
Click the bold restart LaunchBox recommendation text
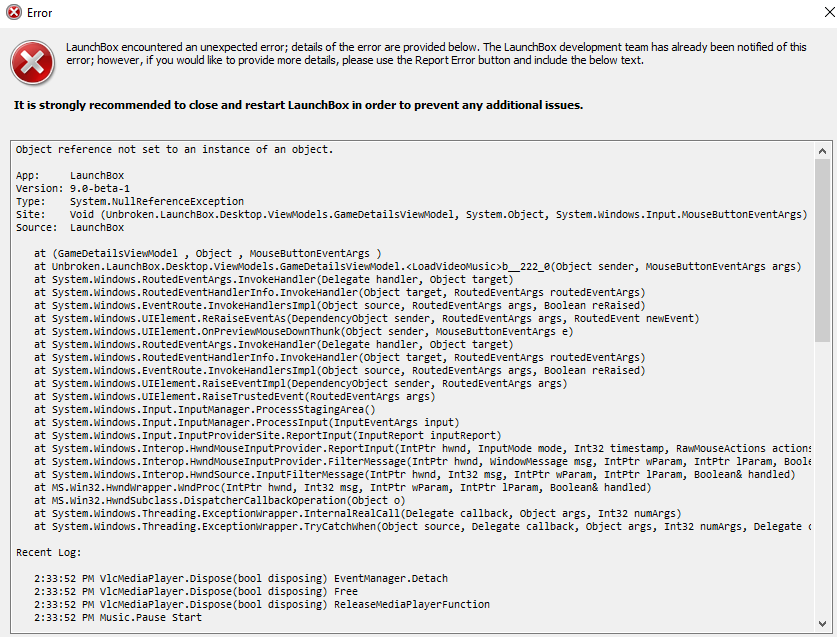click(298, 105)
